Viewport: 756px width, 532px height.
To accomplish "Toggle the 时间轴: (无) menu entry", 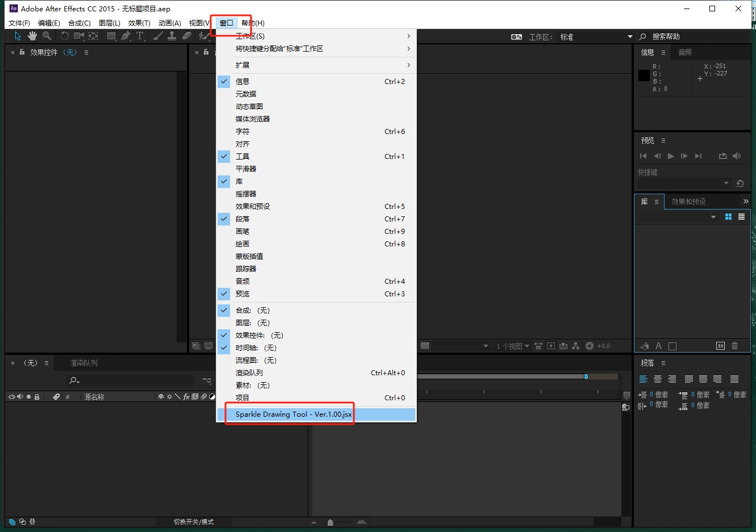I will click(x=316, y=347).
